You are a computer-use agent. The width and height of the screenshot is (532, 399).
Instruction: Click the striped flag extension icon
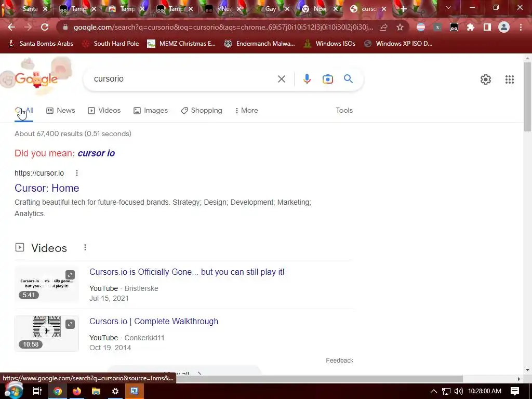click(x=421, y=27)
